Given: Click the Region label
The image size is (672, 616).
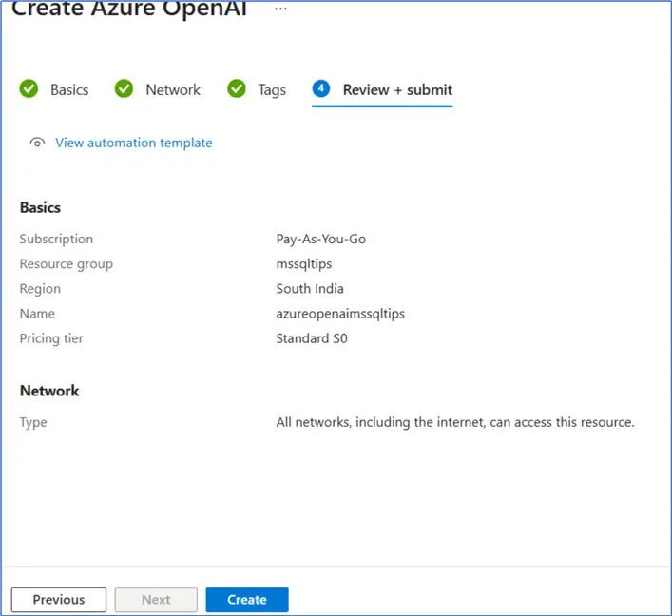Looking at the screenshot, I should (x=40, y=289).
